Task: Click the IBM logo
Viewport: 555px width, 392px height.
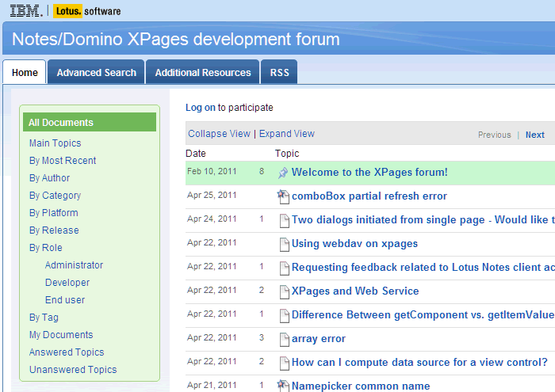Action: coord(26,11)
